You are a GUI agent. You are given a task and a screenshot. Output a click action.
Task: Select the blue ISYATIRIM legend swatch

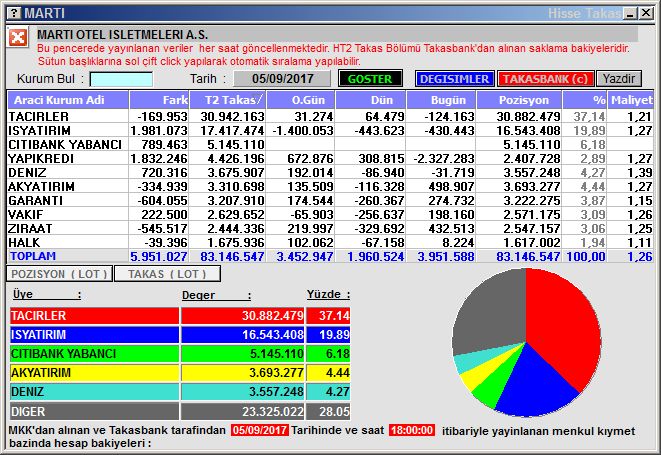[94, 335]
